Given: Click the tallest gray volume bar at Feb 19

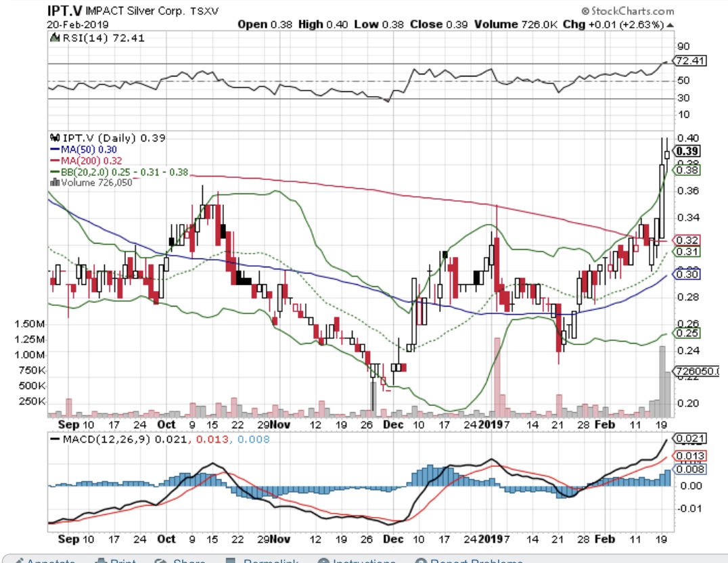Looking at the screenshot, I should pos(662,382).
